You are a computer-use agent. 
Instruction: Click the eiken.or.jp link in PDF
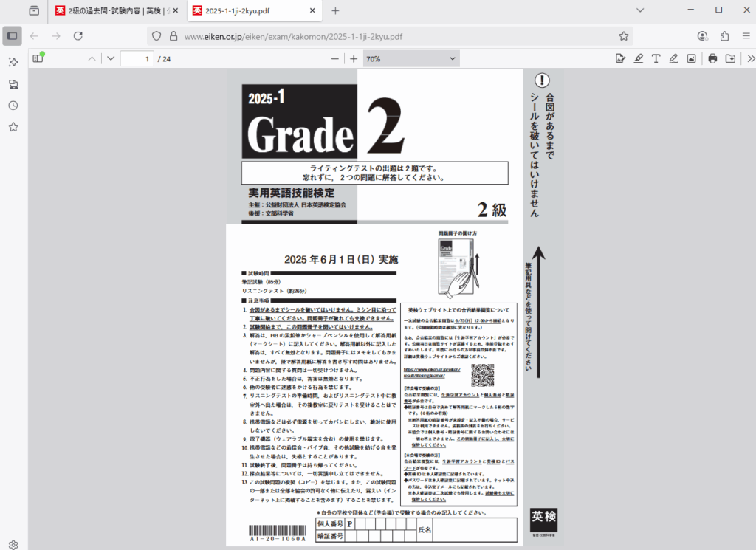coord(431,372)
